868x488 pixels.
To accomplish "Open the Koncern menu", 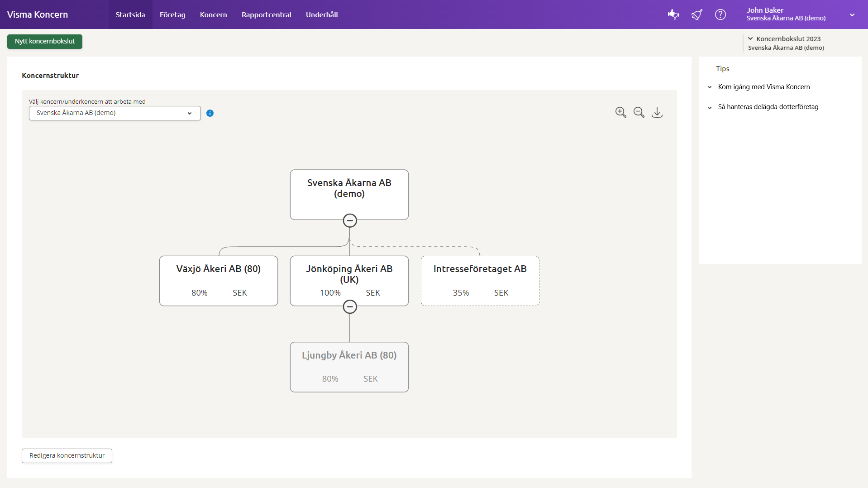I will coord(214,14).
